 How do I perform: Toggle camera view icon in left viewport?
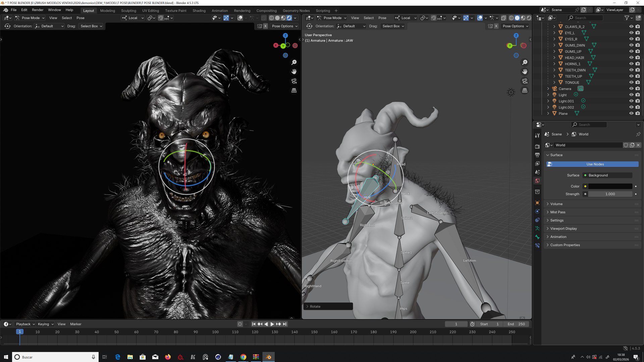point(294,81)
